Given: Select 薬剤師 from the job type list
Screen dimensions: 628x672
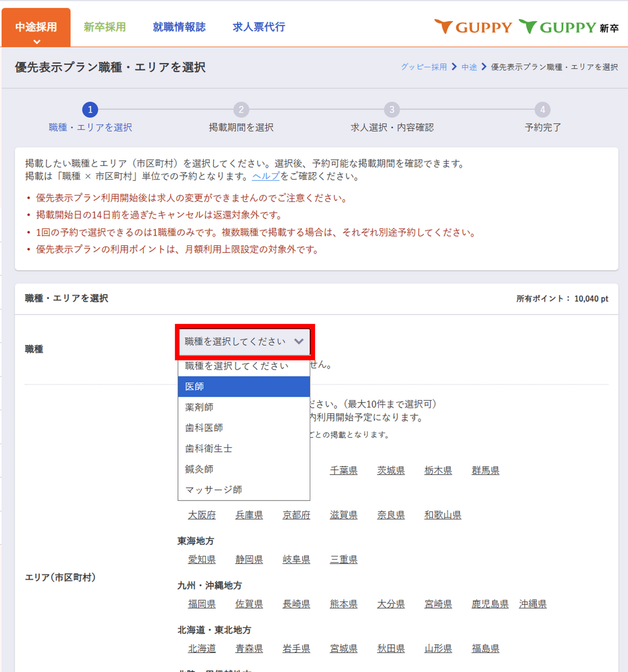Looking at the screenshot, I should (x=244, y=407).
